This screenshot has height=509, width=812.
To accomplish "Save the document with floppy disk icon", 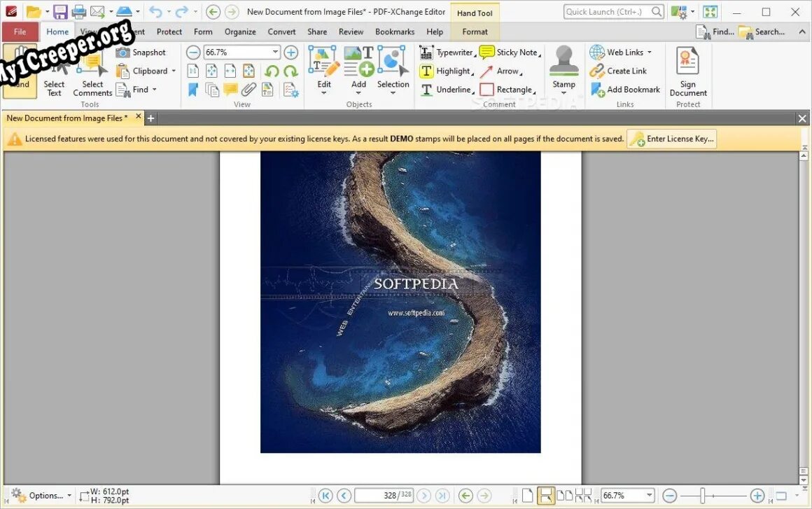I will pos(61,11).
